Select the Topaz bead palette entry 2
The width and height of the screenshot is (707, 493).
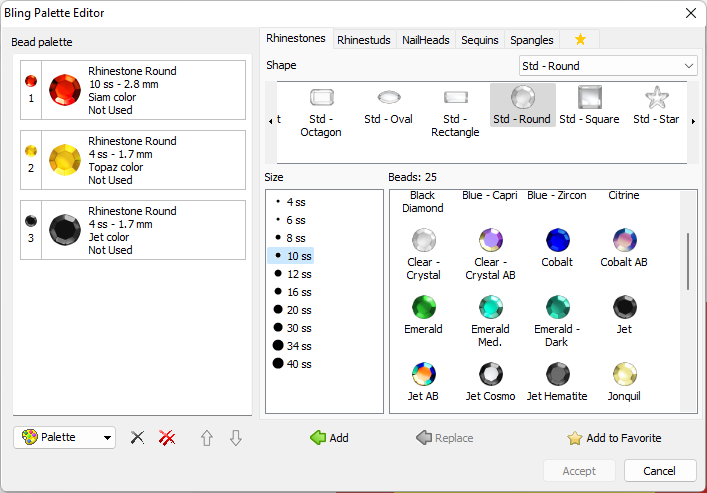[133, 160]
